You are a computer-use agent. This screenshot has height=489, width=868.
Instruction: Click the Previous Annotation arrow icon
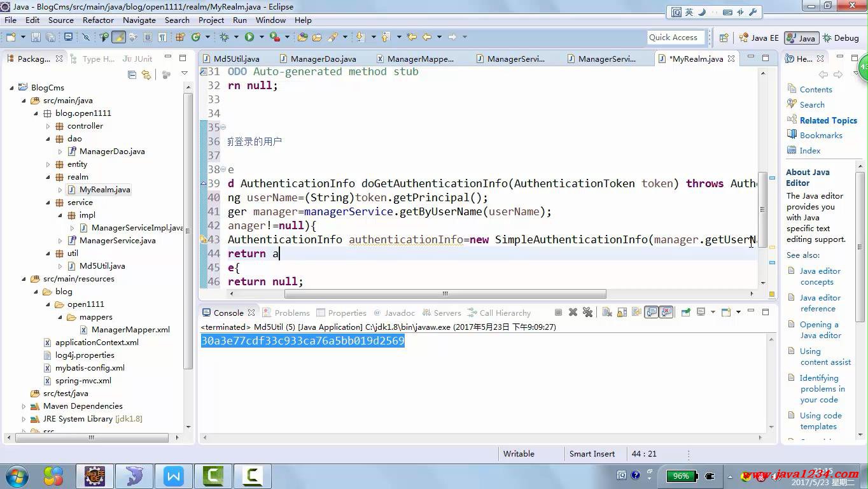click(386, 37)
